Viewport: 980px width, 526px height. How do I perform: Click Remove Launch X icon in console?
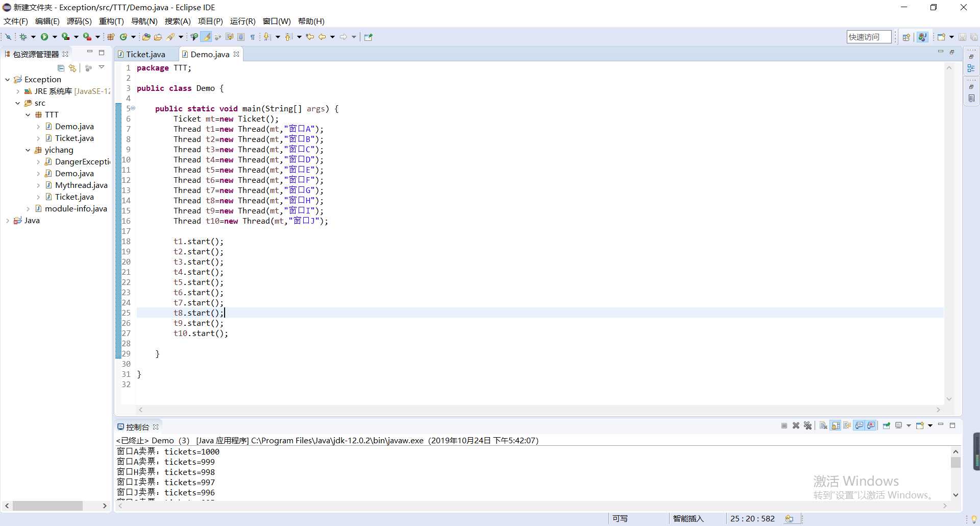tap(796, 426)
